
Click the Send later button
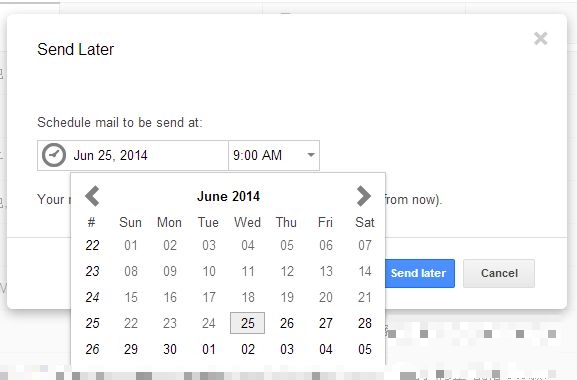coord(420,273)
